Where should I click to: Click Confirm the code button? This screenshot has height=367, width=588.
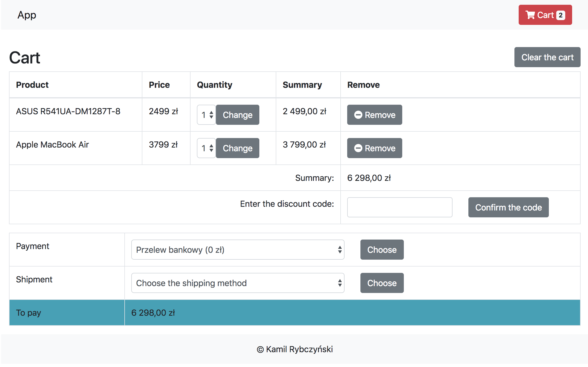coord(508,207)
